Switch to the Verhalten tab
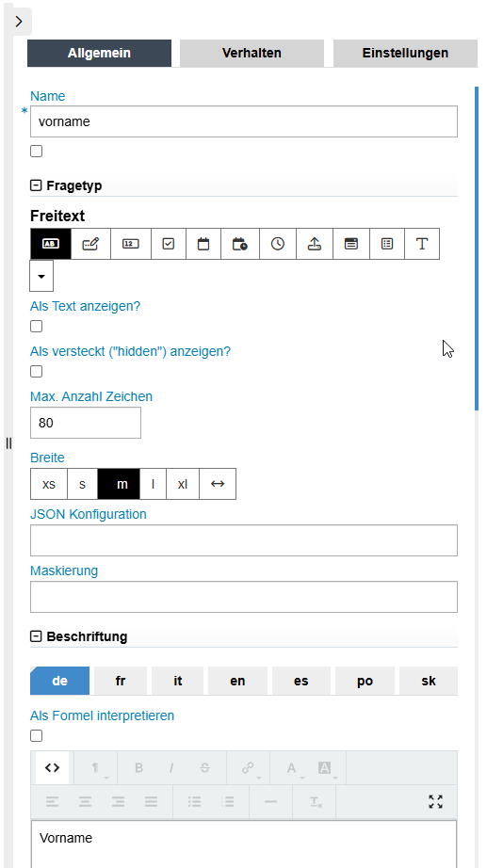Viewport: 487px width, 868px height. (x=252, y=53)
